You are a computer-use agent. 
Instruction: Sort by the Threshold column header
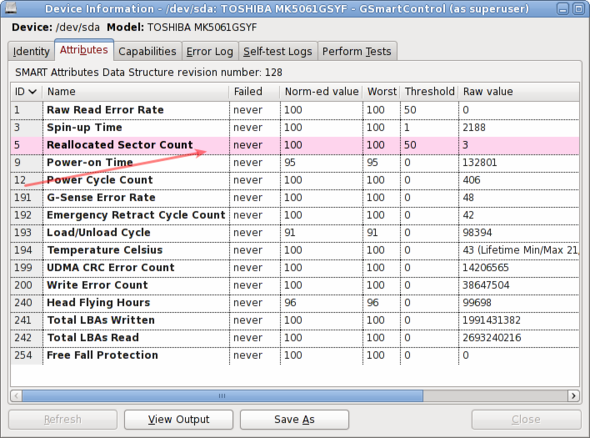429,92
